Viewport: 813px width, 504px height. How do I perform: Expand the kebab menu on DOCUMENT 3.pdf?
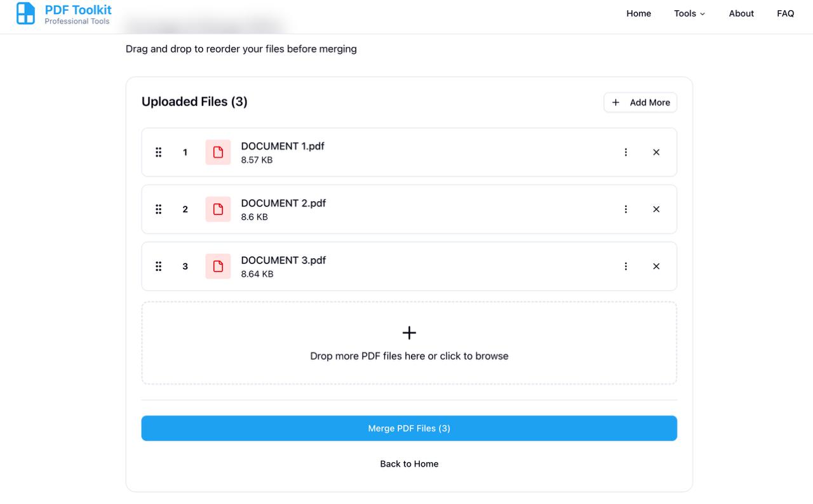[626, 267]
